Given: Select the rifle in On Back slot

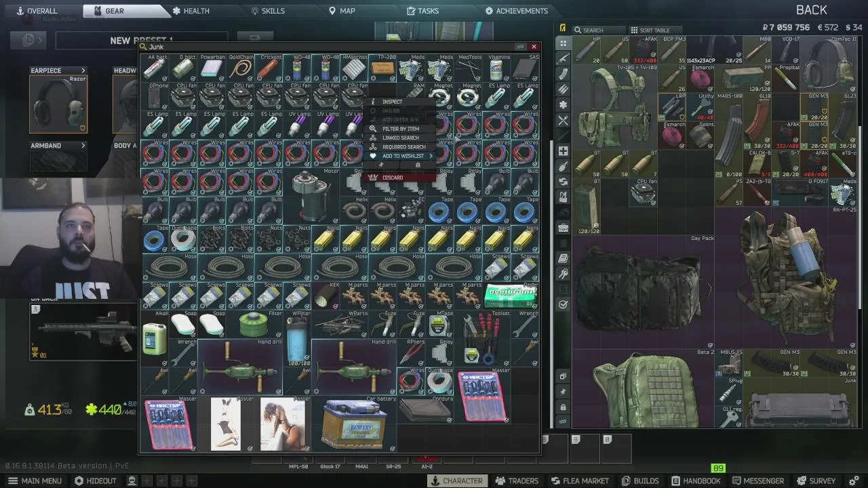Looking at the screenshot, I should click(x=83, y=332).
